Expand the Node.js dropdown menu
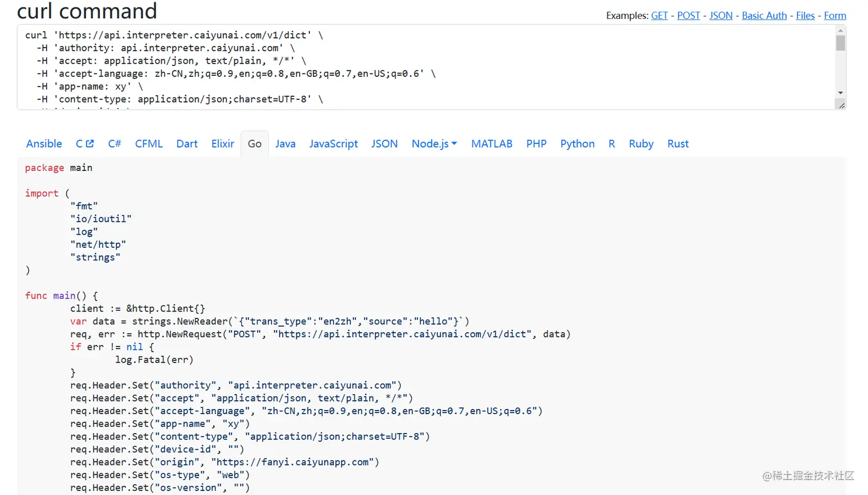Screen dimensions: 868x495 pos(434,143)
